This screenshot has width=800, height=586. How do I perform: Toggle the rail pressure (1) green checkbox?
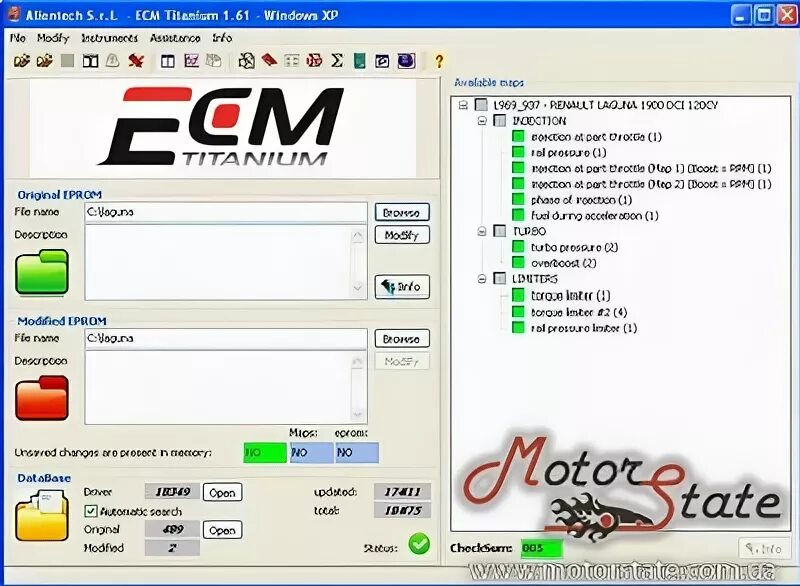[x=518, y=152]
